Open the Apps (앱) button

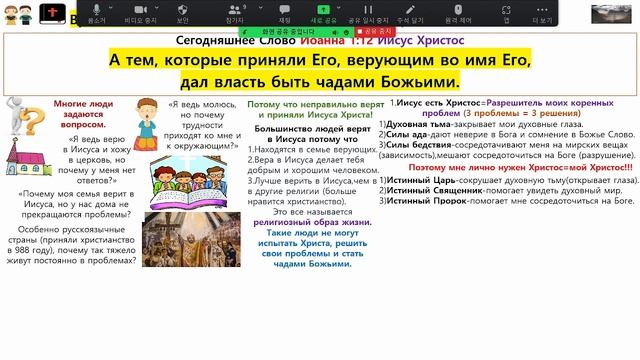506,13
